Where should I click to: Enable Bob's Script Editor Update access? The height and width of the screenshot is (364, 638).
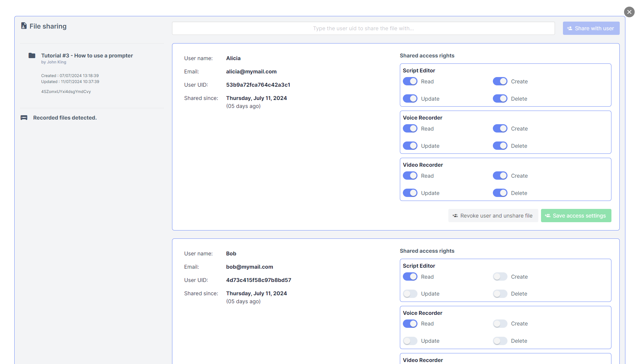(x=410, y=294)
